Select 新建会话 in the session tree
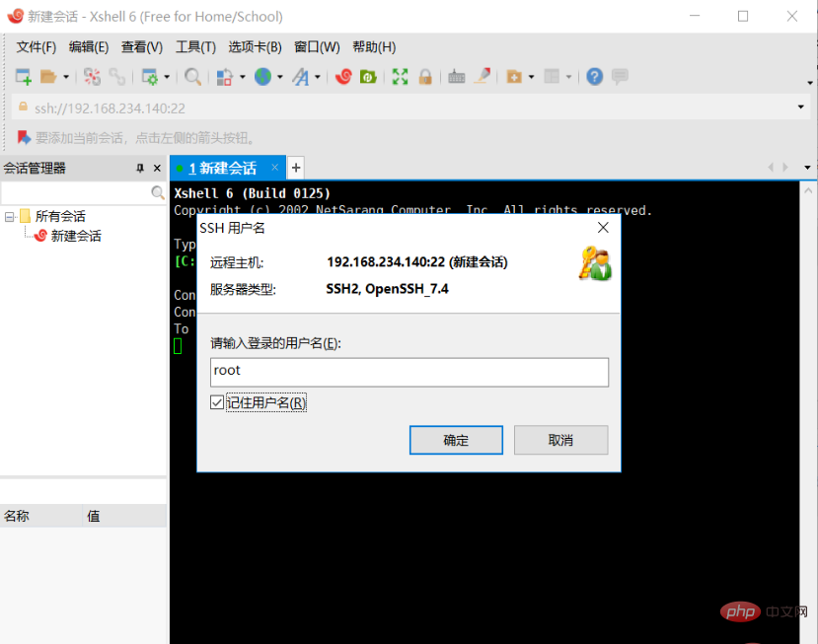The width and height of the screenshot is (818, 644). (x=76, y=236)
